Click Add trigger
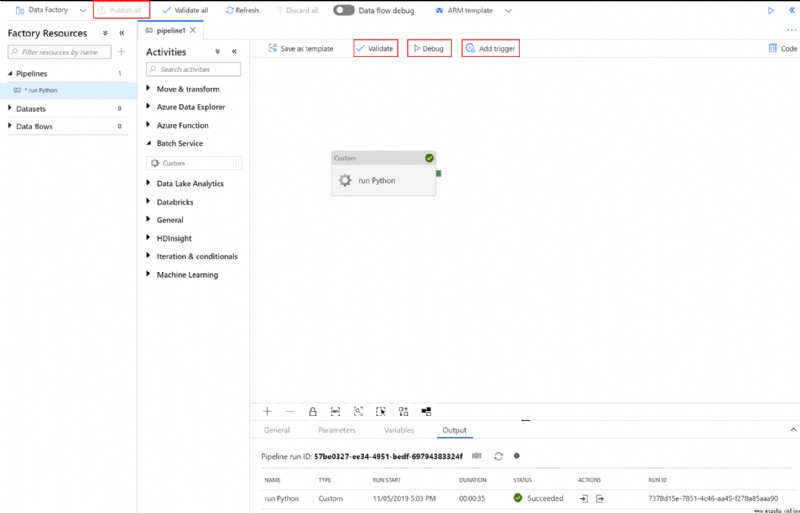 491,48
